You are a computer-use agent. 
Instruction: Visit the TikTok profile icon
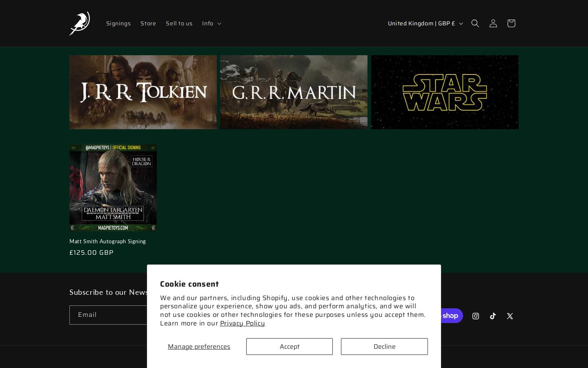(x=493, y=316)
